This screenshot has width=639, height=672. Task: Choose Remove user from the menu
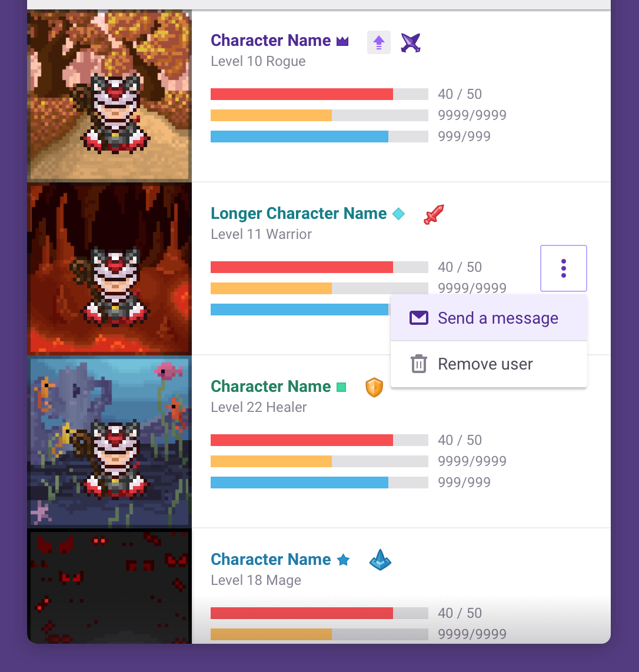[489, 364]
